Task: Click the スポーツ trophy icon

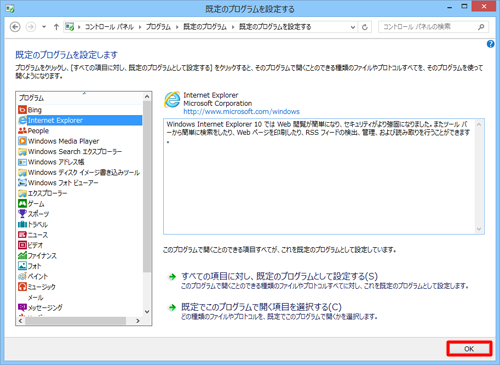Action: 22,214
